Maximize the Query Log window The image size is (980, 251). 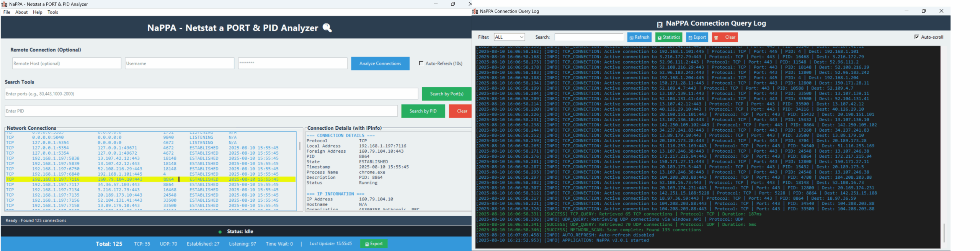tap(924, 11)
